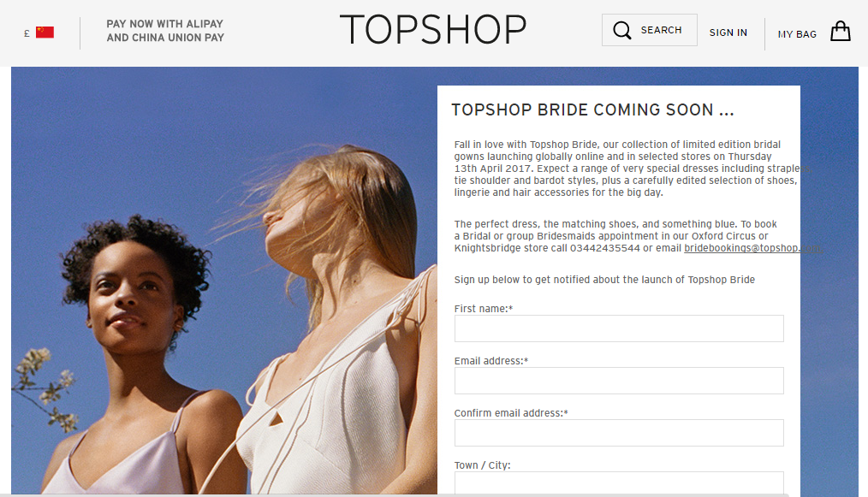Click the sign up notification text
This screenshot has height=497, width=868.
click(x=604, y=280)
